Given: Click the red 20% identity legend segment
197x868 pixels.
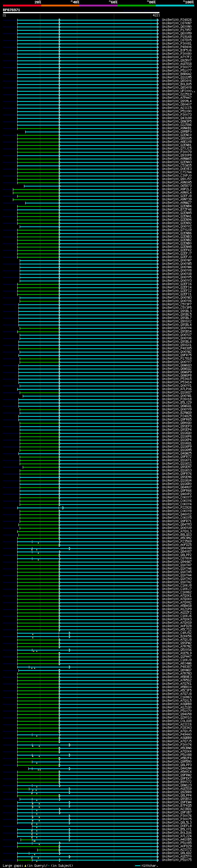Looking at the screenshot, I should [22, 6].
